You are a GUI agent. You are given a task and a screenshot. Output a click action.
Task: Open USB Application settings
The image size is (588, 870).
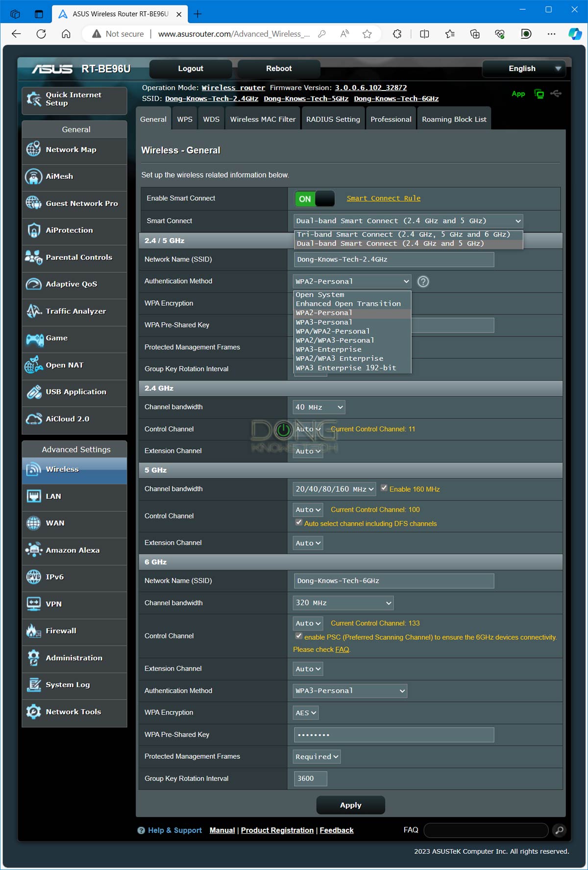pyautogui.click(x=74, y=392)
